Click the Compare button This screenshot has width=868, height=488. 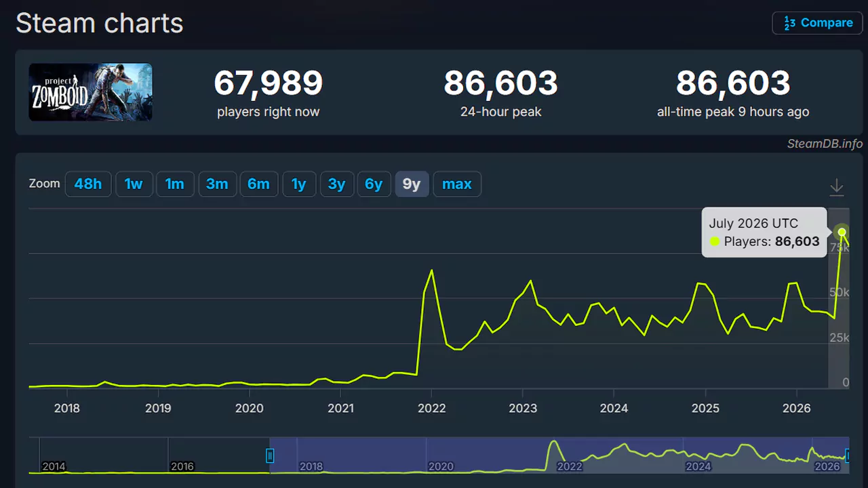coord(818,22)
